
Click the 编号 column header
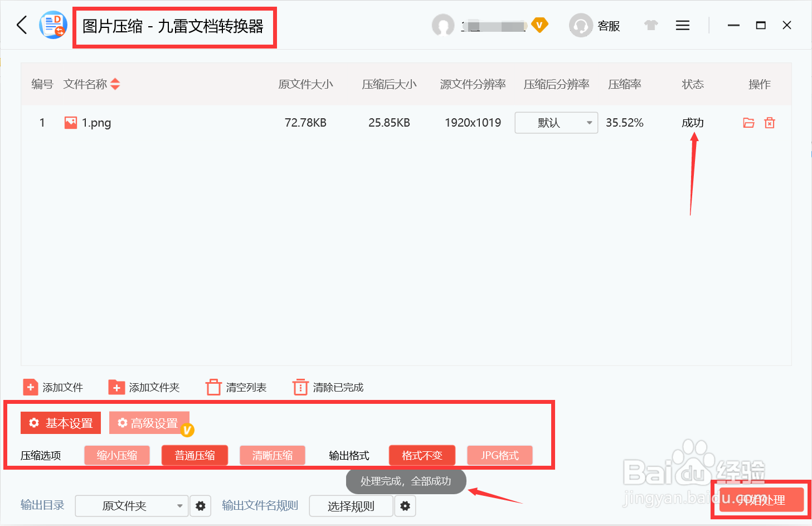coord(42,84)
